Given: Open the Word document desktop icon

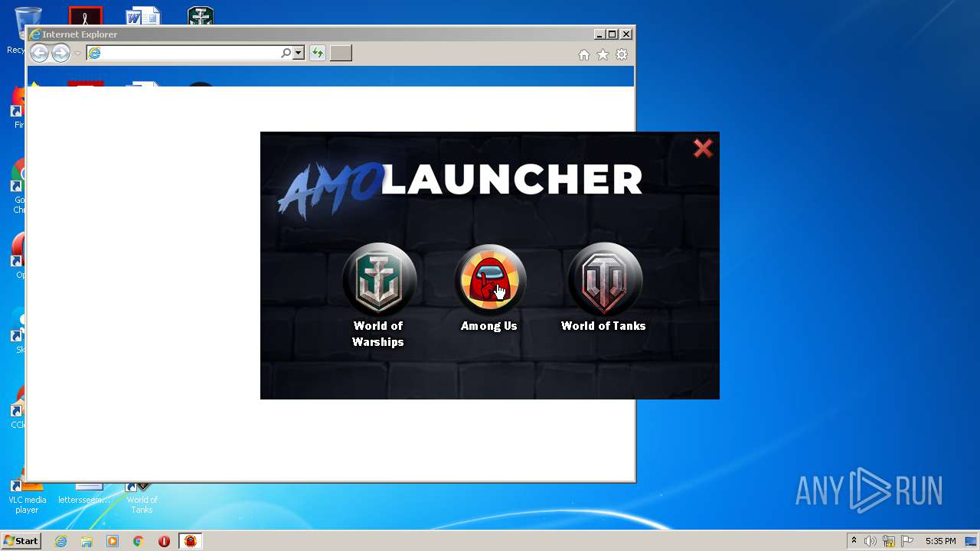Looking at the screenshot, I should point(143,16).
